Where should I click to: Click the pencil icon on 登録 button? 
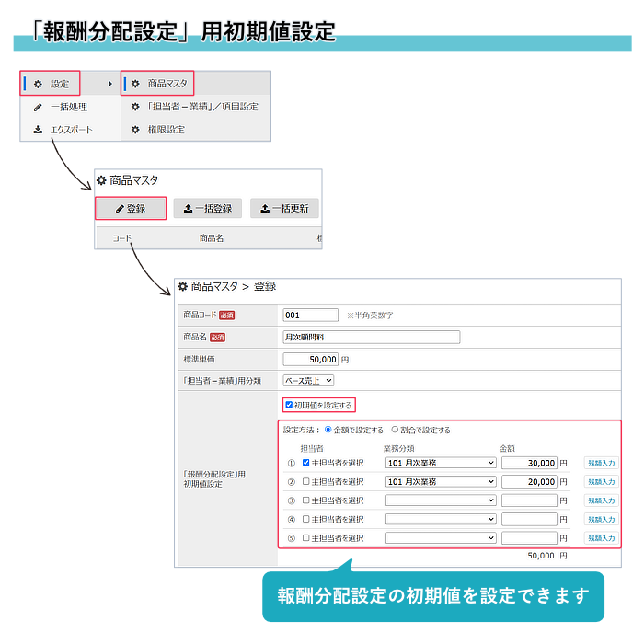click(120, 209)
